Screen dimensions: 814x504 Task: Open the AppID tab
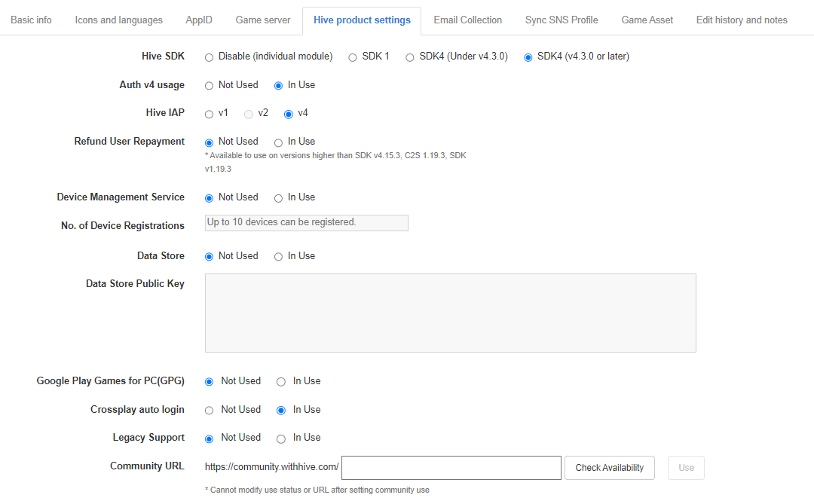click(x=199, y=20)
